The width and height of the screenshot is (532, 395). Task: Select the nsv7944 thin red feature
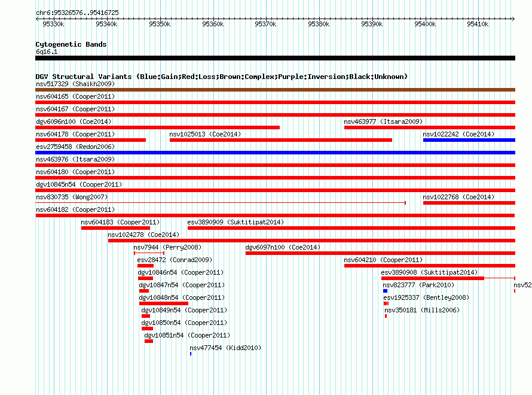149,253
